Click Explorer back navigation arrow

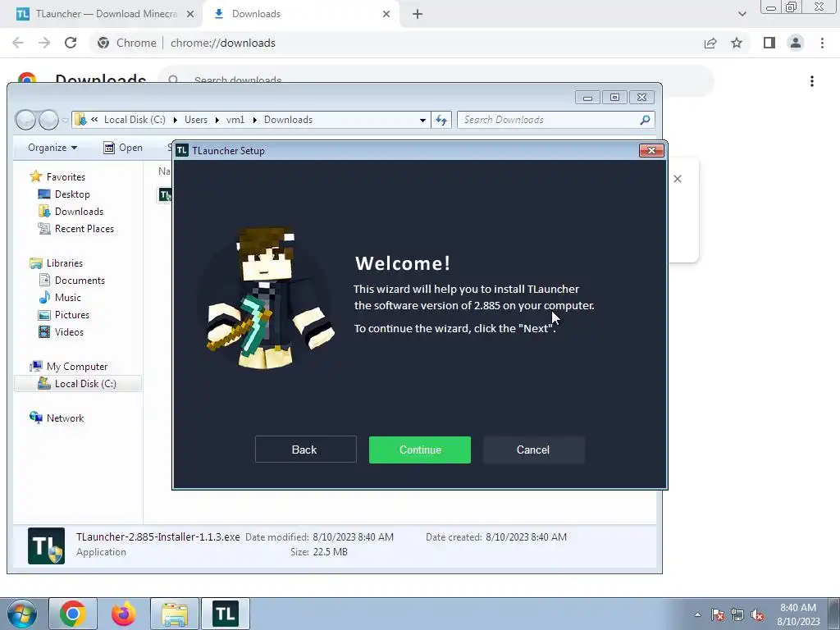25,120
